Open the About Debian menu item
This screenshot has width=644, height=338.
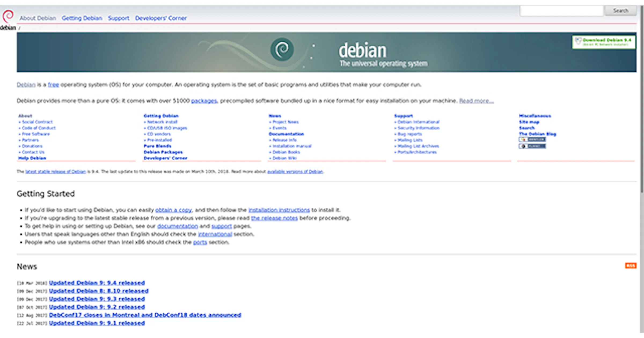click(38, 18)
